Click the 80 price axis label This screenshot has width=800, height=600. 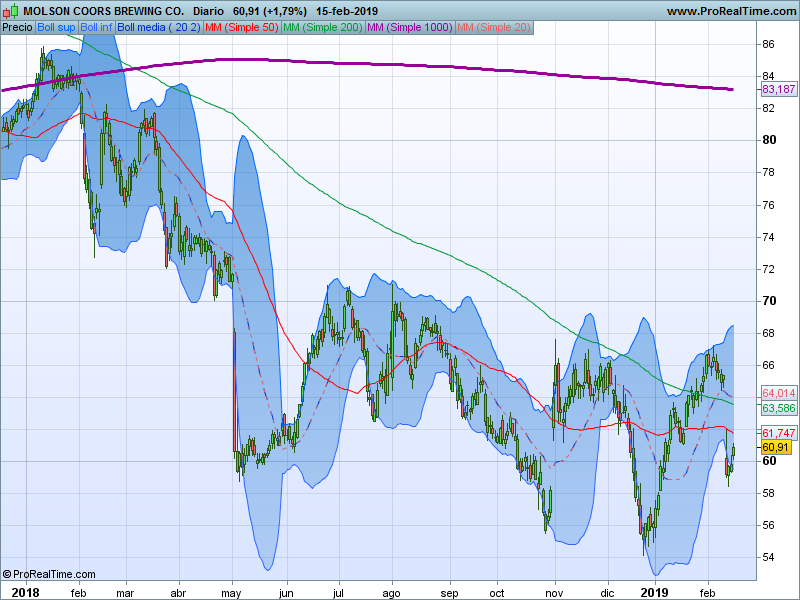pyautogui.click(x=769, y=140)
